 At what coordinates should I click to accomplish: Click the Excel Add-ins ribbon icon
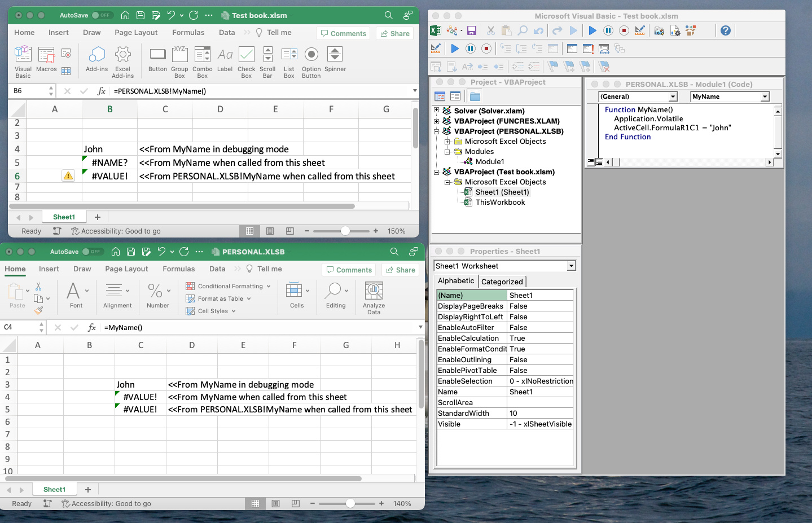point(122,61)
